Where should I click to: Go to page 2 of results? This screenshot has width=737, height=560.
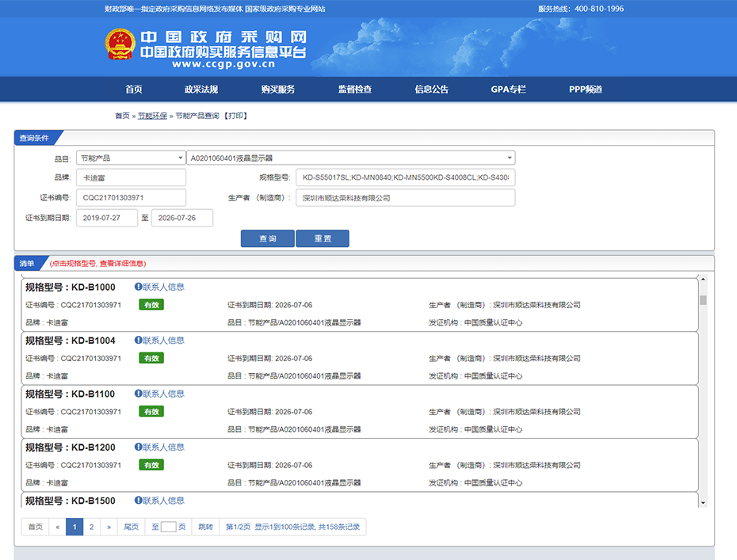[x=92, y=527]
